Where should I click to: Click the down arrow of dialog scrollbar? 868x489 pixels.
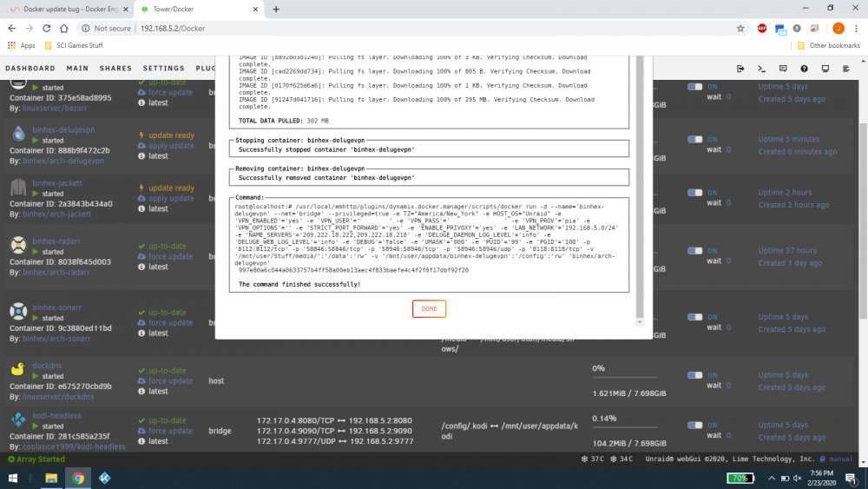[x=640, y=322]
